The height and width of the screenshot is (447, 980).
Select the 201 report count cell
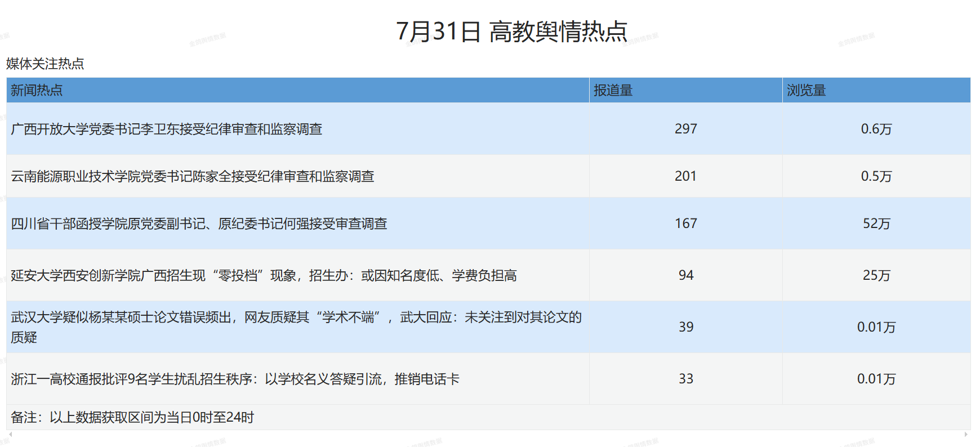(x=685, y=176)
